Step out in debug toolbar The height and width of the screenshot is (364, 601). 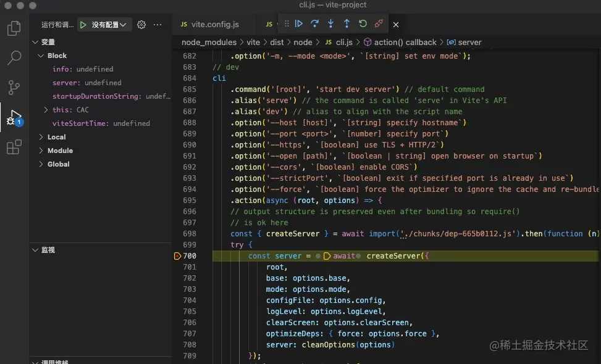point(347,23)
